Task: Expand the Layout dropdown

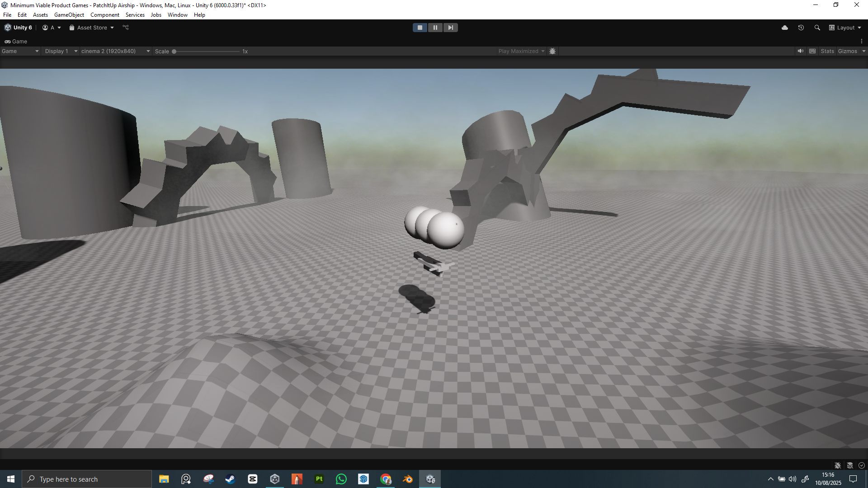Action: 845,28
